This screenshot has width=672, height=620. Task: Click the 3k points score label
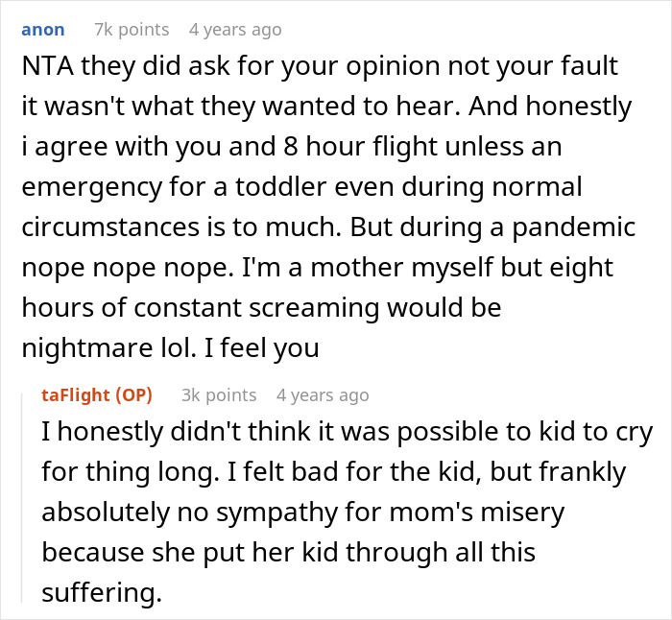[219, 394]
